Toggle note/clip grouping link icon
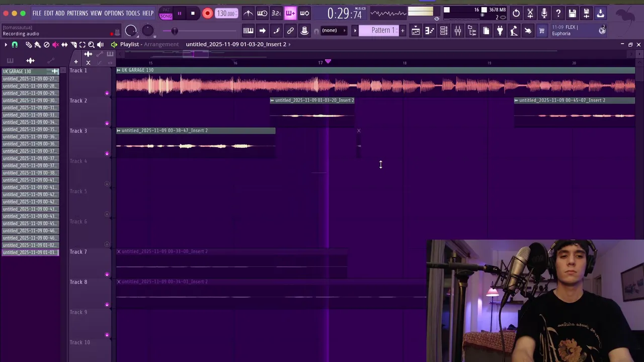Image resolution: width=644 pixels, height=362 pixels. [290, 31]
